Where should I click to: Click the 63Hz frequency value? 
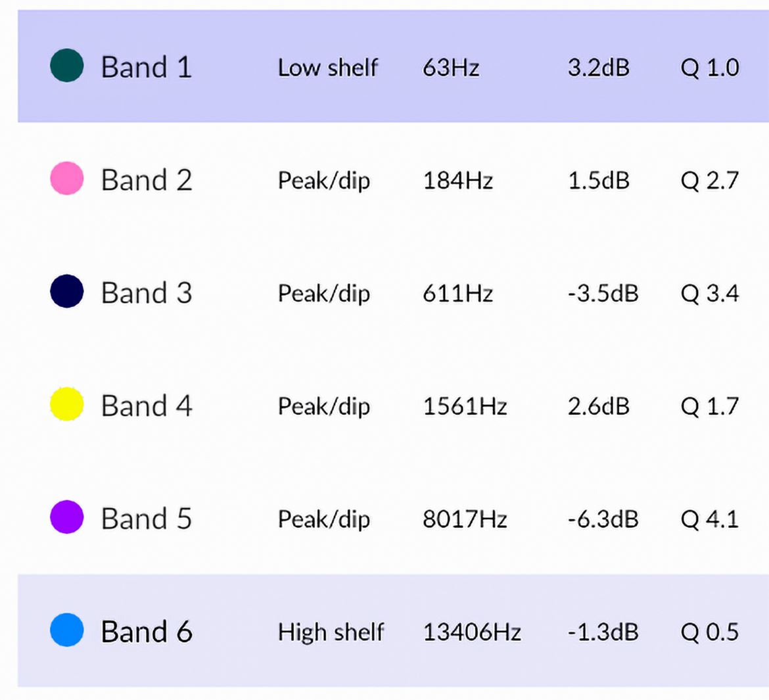tap(451, 67)
